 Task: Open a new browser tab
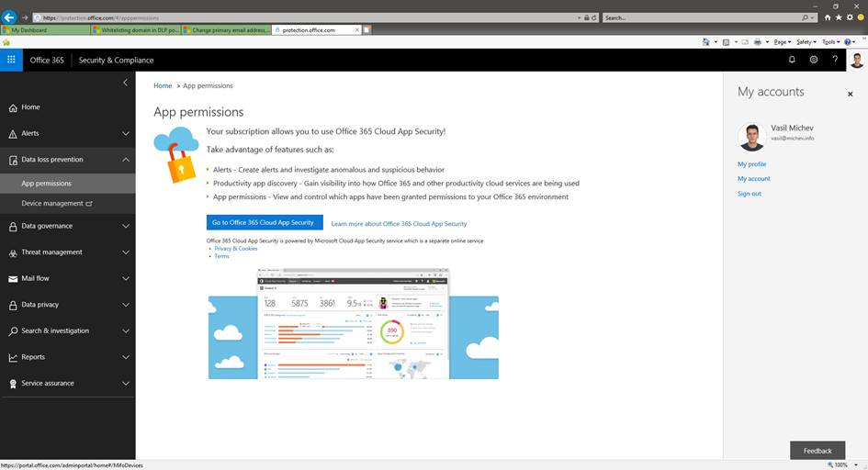366,30
